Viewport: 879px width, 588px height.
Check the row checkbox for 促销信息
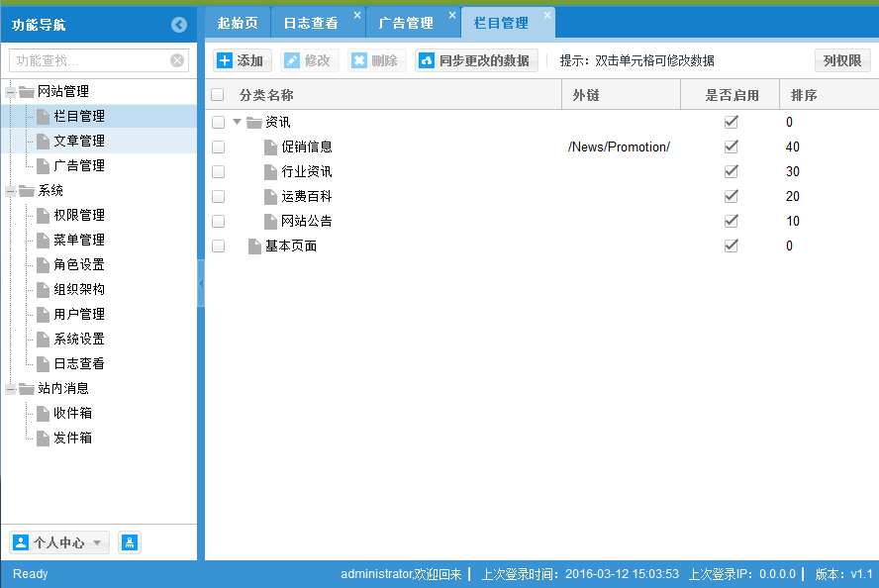pos(218,147)
